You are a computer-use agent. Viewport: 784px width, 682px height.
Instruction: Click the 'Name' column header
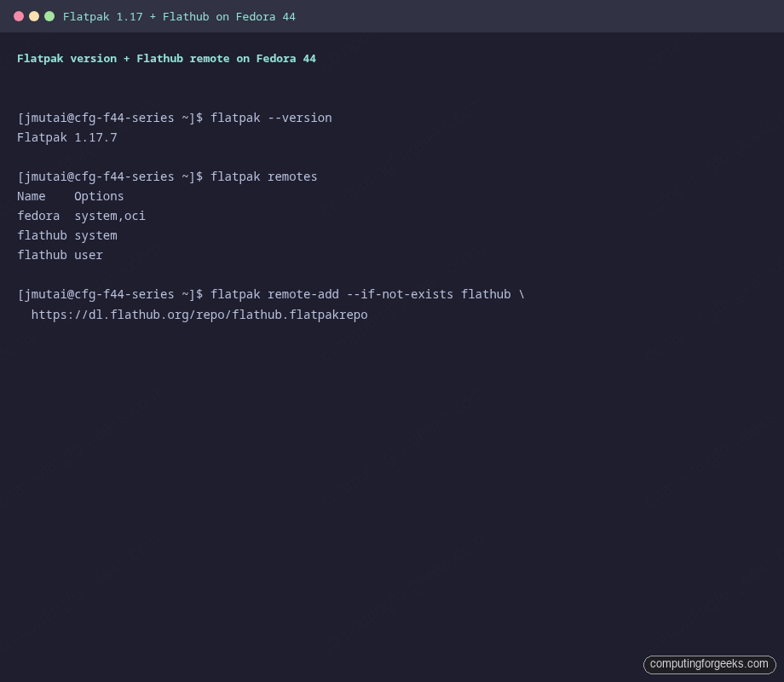[31, 196]
